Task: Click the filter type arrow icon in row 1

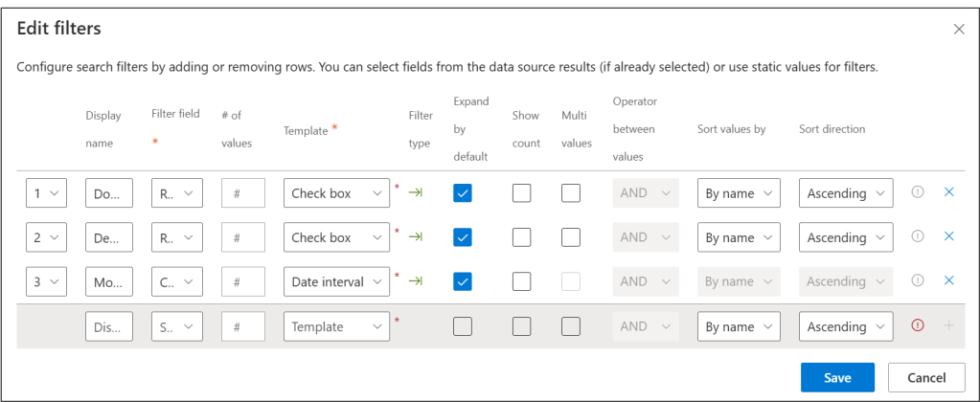Action: pos(416,193)
